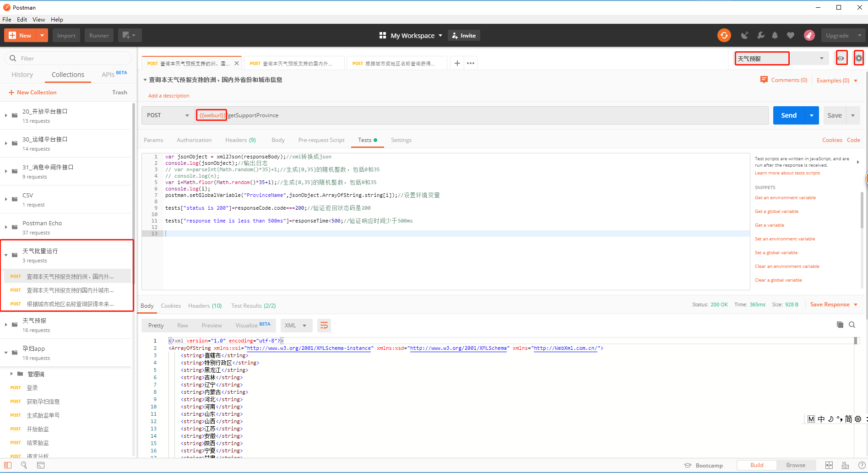868x473 pixels.
Task: Open the View menu
Action: click(39, 19)
